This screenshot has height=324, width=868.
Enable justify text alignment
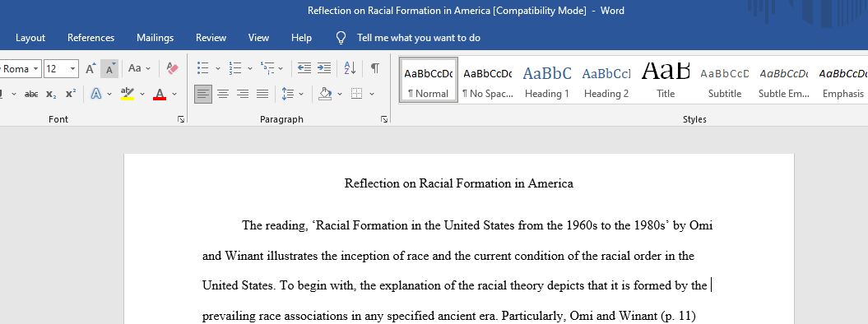(262, 94)
